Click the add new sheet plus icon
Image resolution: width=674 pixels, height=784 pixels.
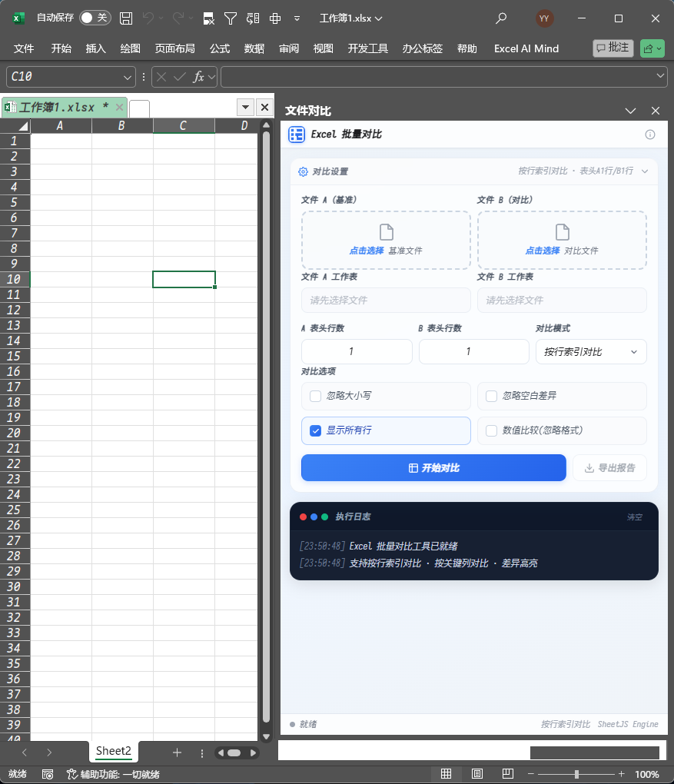(177, 752)
